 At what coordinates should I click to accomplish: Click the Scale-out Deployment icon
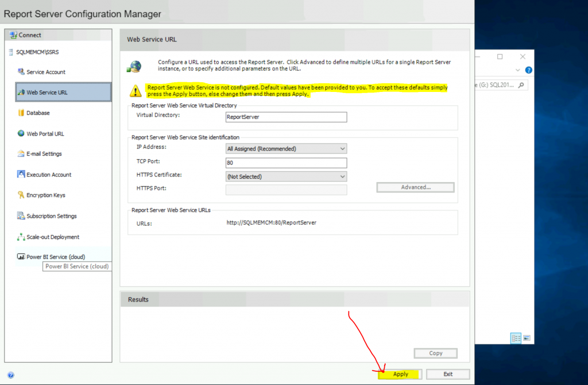[x=21, y=237]
